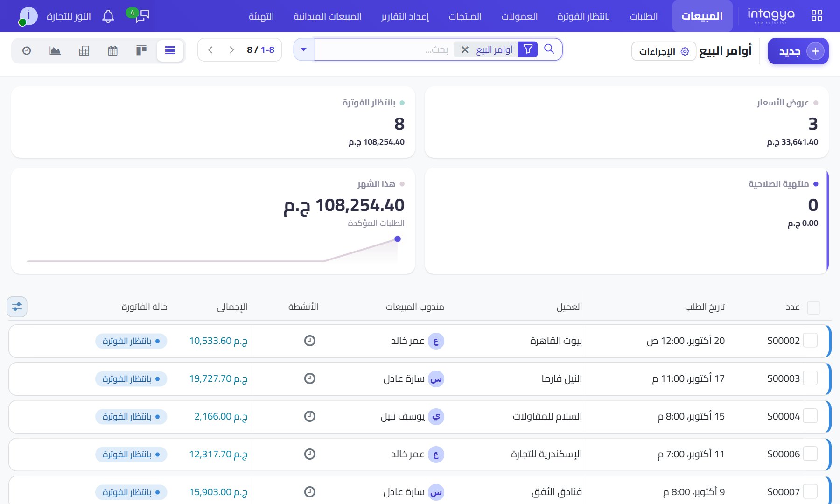Select checkbox for order S00002
This screenshot has height=504, width=840.
(x=811, y=341)
